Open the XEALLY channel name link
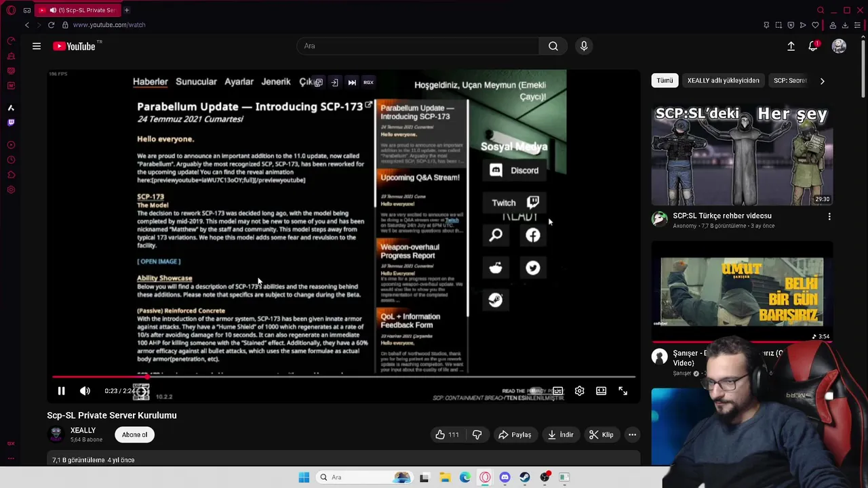This screenshot has height=488, width=868. click(83, 430)
